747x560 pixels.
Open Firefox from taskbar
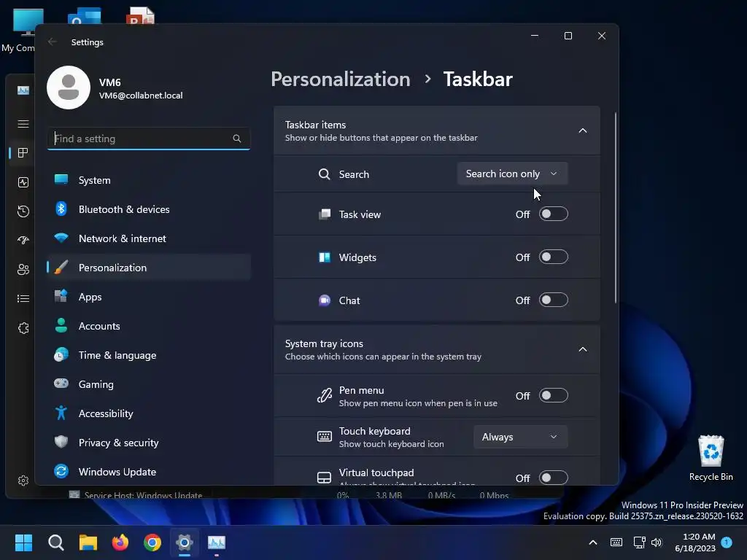(120, 542)
